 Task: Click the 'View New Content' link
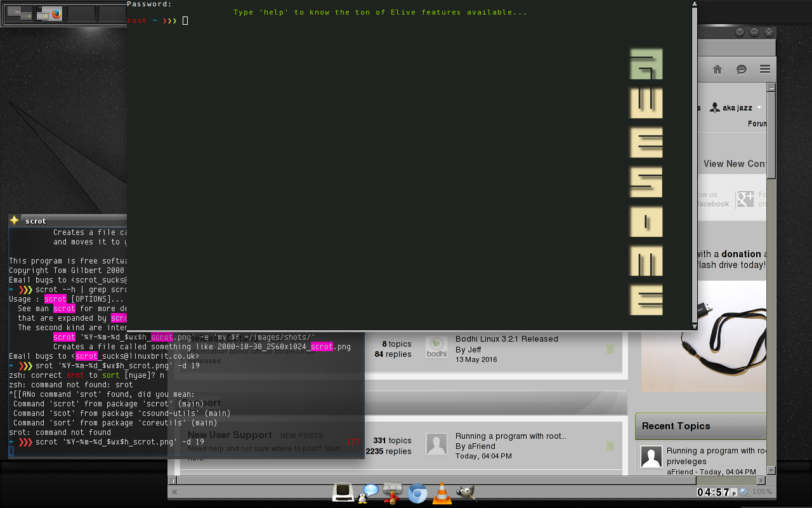[x=735, y=164]
